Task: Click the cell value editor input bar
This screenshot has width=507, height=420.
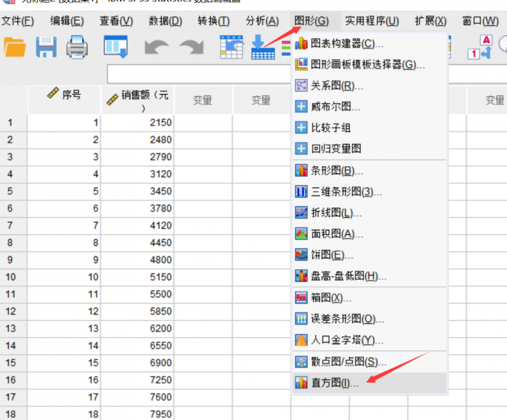Action: point(199,74)
